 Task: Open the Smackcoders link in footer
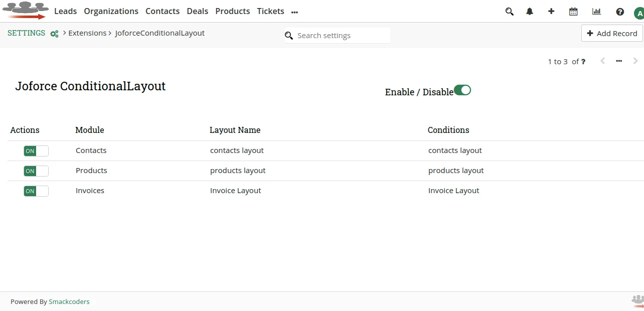click(x=69, y=301)
